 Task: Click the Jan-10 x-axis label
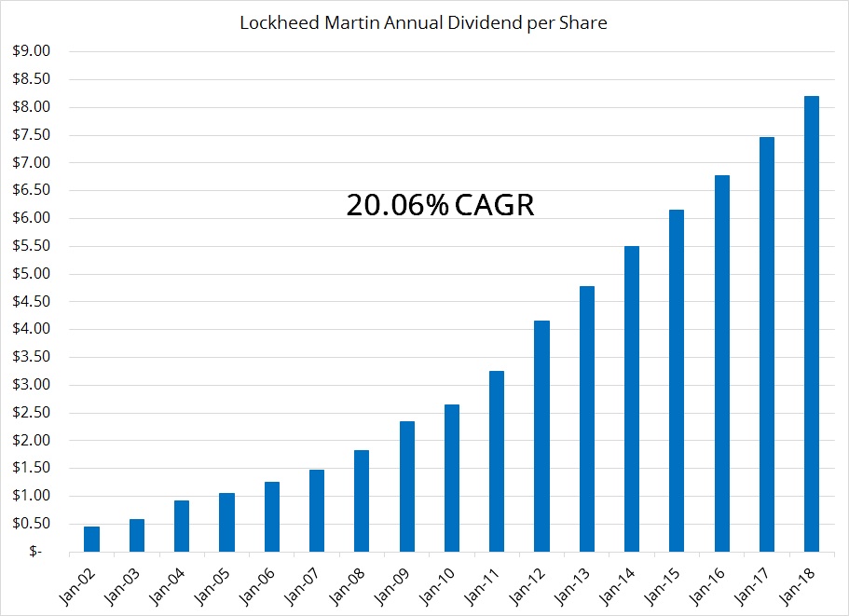pos(437,587)
